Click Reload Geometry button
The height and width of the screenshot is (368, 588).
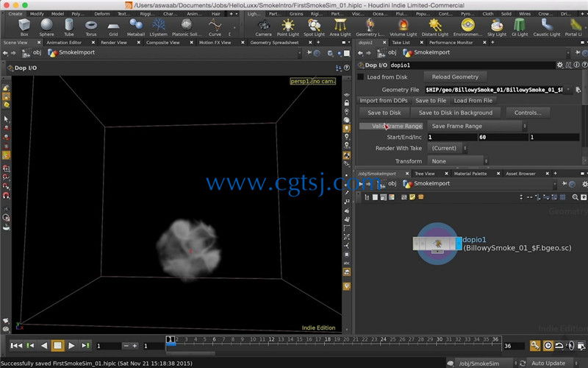click(455, 77)
